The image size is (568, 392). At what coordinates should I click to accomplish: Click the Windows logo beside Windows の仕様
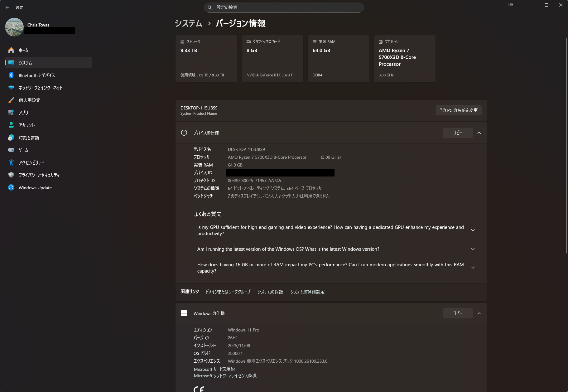point(184,313)
